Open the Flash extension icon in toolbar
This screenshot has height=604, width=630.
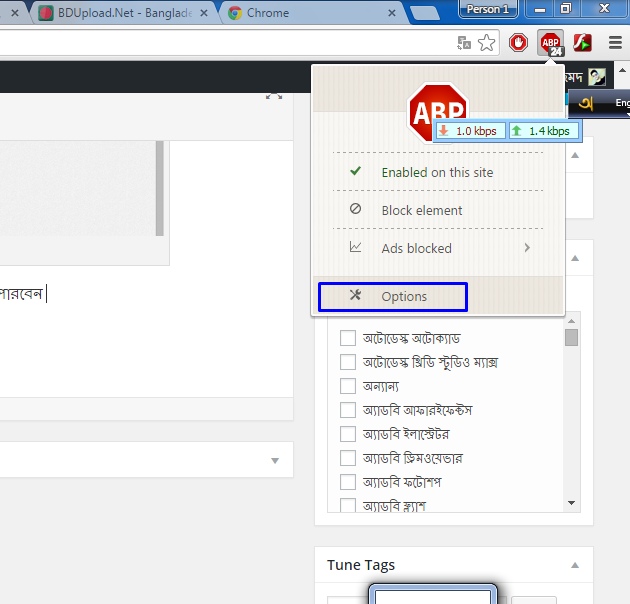click(x=583, y=43)
